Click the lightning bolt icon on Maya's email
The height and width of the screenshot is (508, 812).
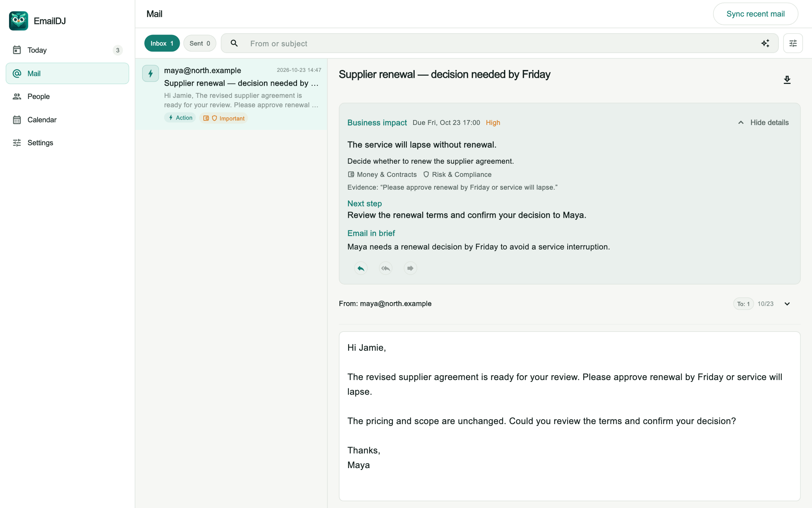point(150,73)
